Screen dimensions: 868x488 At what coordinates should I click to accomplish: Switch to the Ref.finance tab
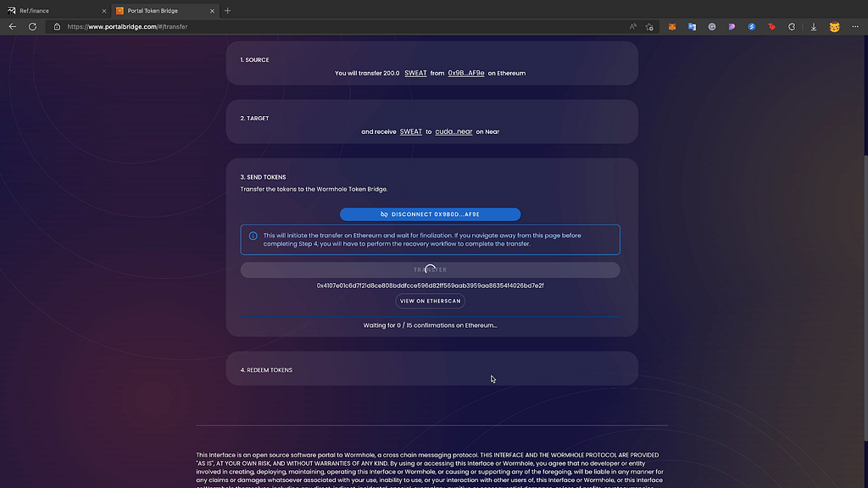click(x=57, y=10)
